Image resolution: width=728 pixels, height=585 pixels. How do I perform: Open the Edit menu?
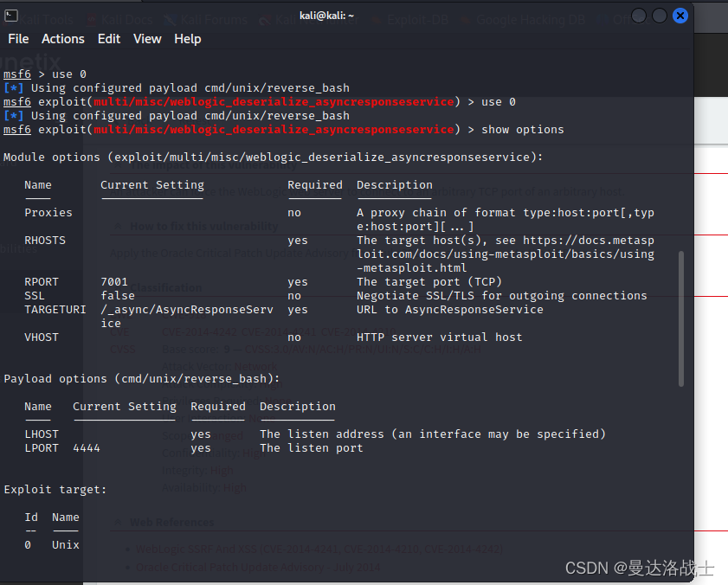click(x=109, y=39)
